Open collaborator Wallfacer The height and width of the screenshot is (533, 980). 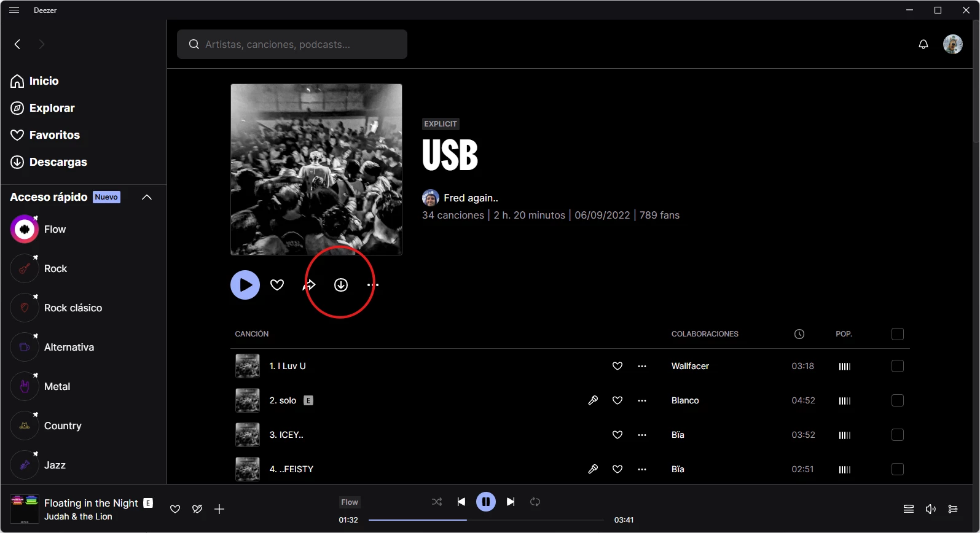pos(690,366)
